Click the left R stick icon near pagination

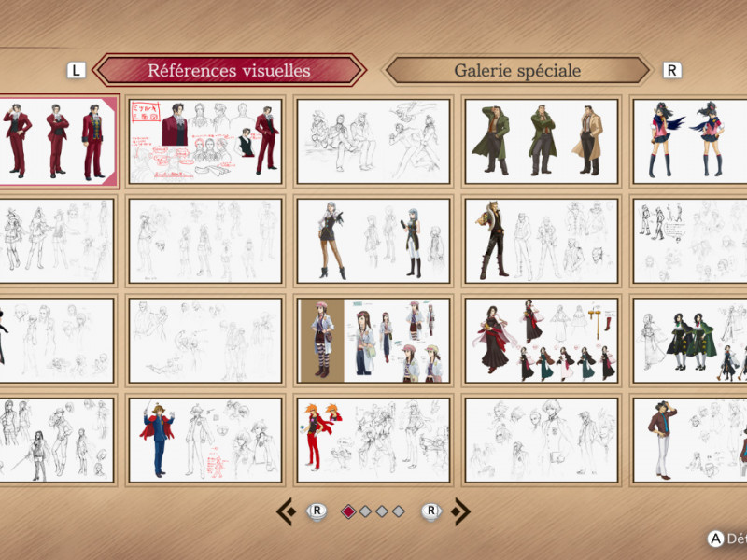tap(317, 511)
